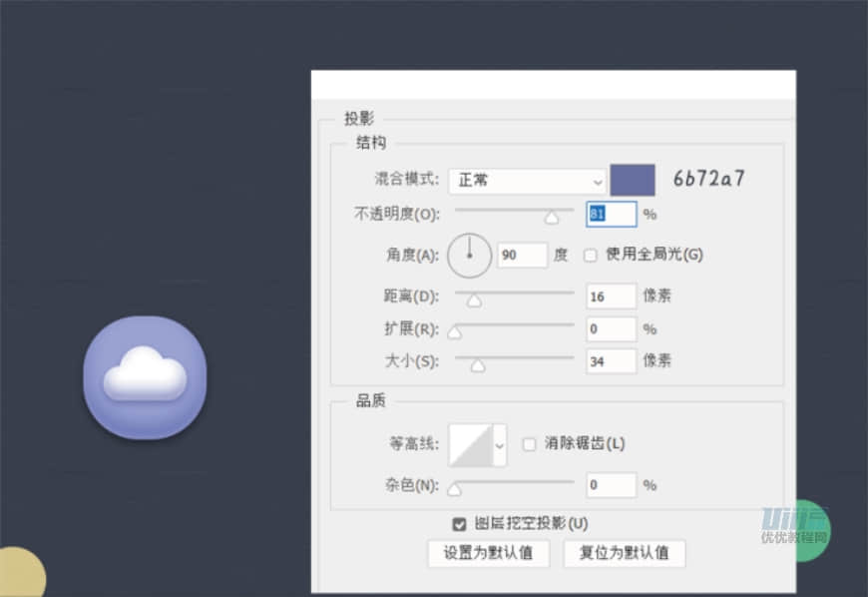Click the blend mode dropdown chevron
This screenshot has height=597, width=868.
point(597,181)
